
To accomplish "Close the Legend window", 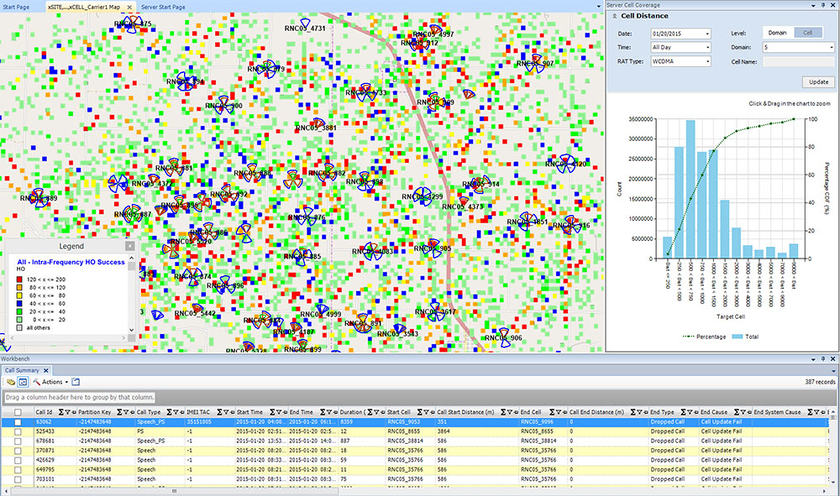I will coord(129,246).
